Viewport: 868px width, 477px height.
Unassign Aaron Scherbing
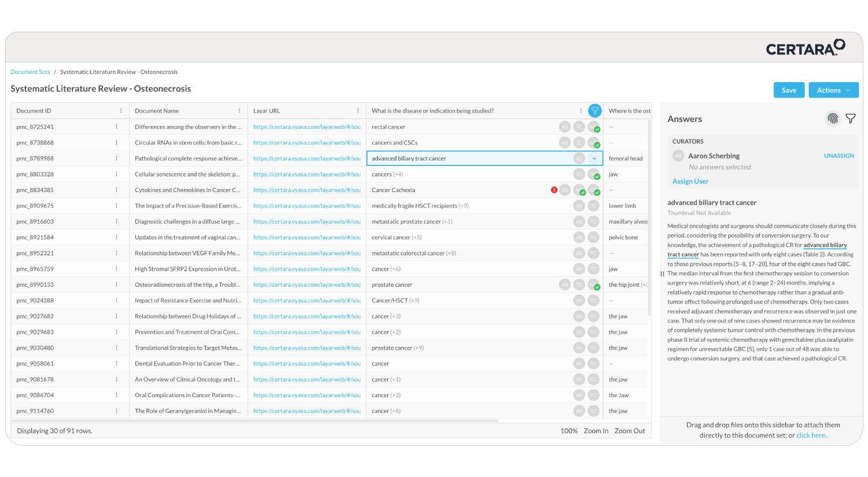[838, 156]
